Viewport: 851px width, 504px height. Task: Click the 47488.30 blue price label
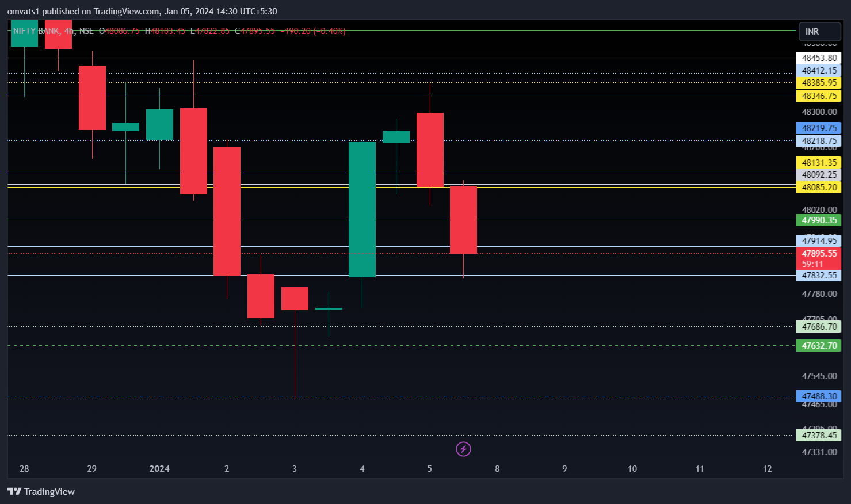click(x=819, y=396)
